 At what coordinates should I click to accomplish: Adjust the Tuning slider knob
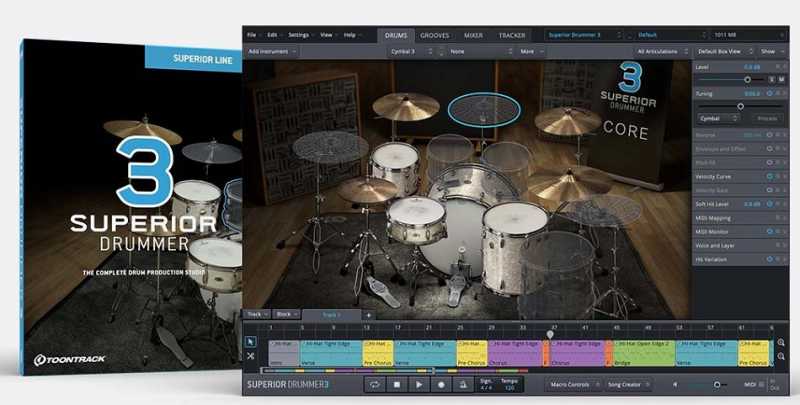pyautogui.click(x=740, y=107)
